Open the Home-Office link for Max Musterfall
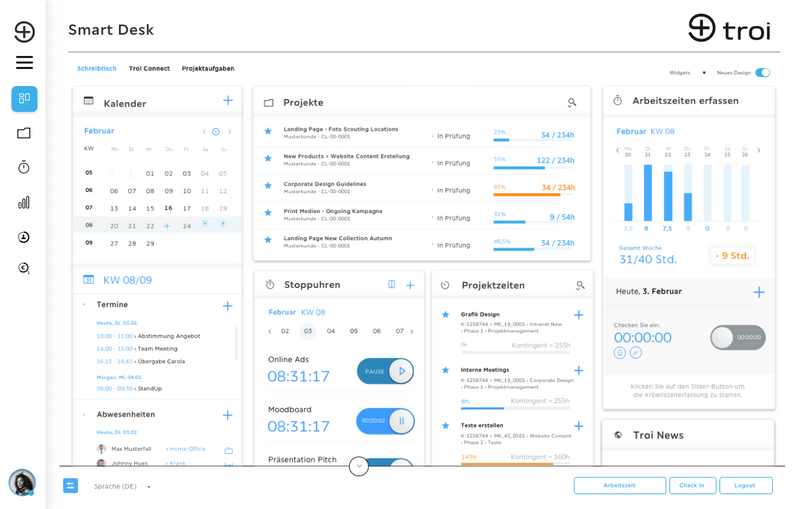The width and height of the screenshot is (800, 509). point(186,449)
